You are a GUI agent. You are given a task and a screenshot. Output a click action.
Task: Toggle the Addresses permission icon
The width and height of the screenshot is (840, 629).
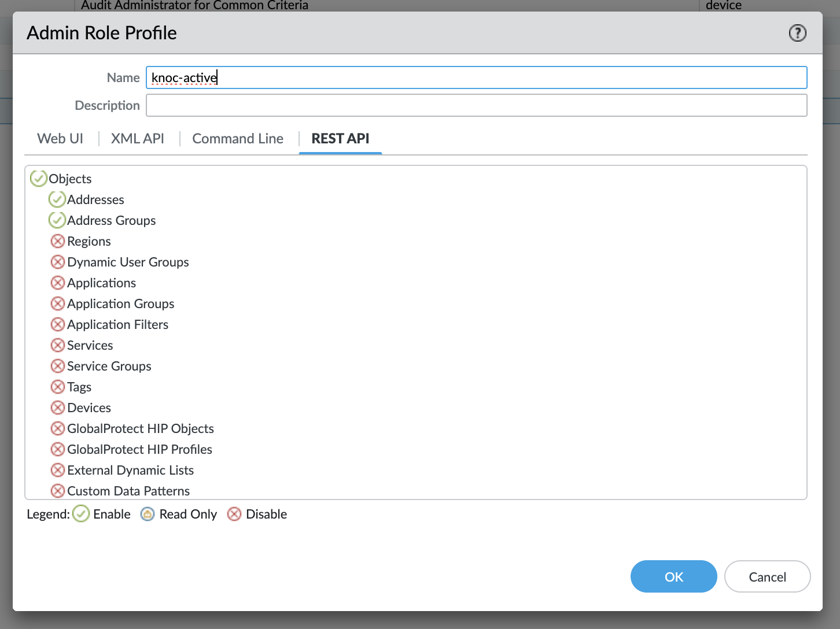[x=57, y=199]
